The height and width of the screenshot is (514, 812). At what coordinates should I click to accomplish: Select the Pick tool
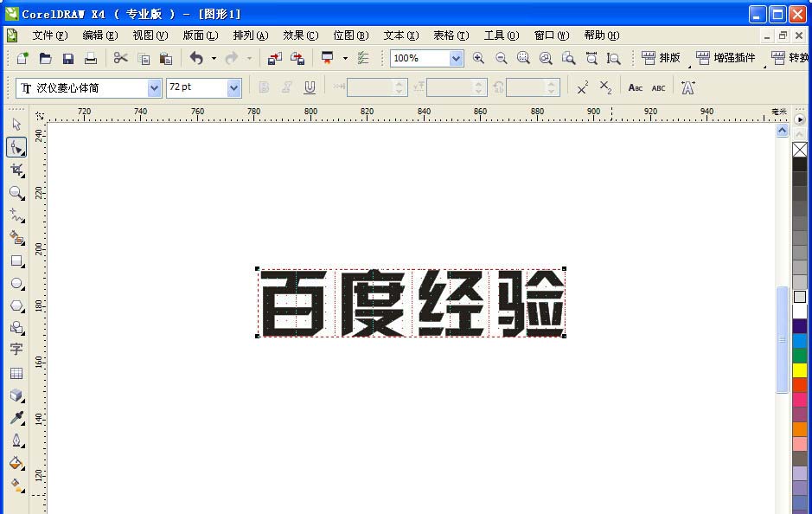(x=16, y=125)
